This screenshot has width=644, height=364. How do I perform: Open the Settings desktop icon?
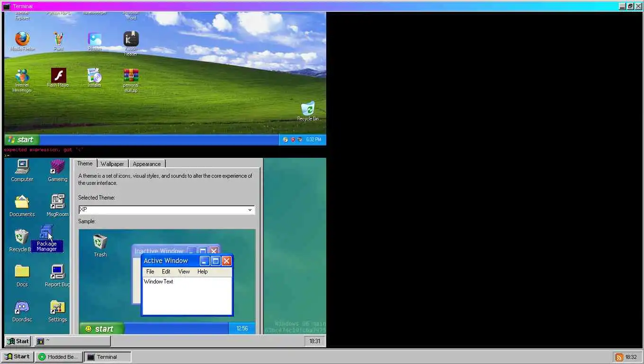coord(58,311)
